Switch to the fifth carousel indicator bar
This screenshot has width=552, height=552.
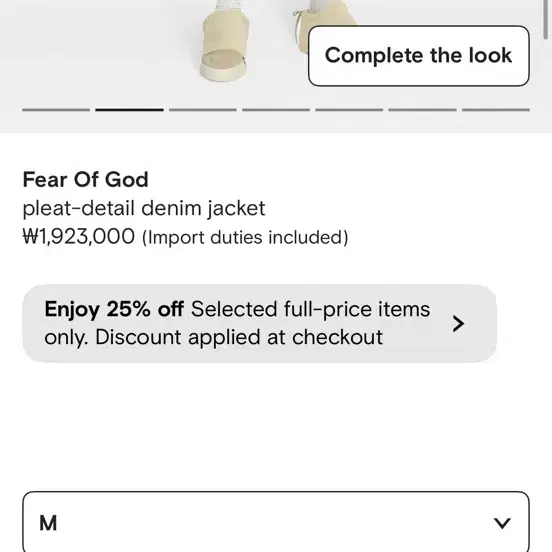pos(349,110)
